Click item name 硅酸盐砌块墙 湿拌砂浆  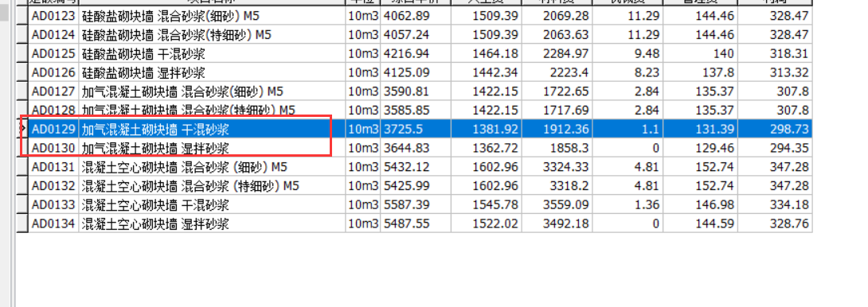coord(143,72)
